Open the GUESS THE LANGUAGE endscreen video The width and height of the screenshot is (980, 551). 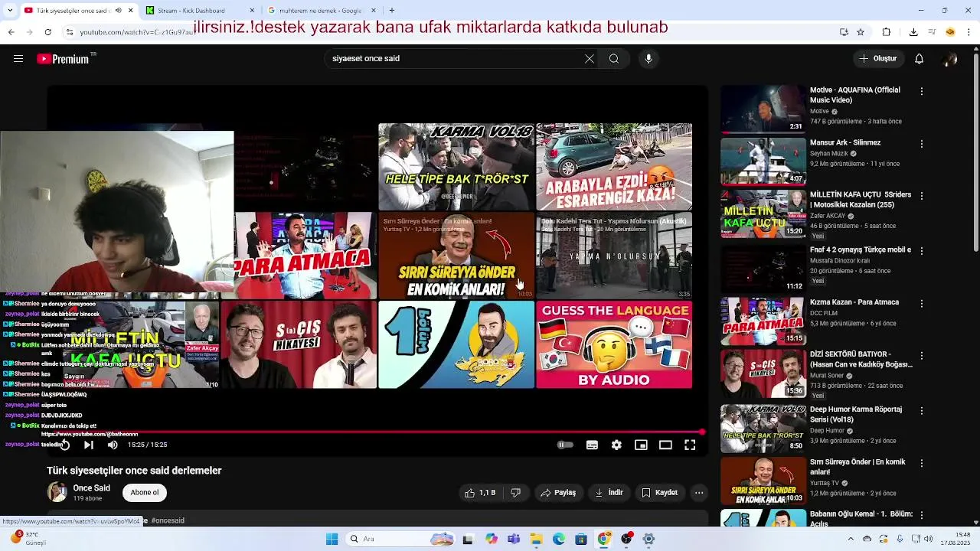(x=614, y=344)
